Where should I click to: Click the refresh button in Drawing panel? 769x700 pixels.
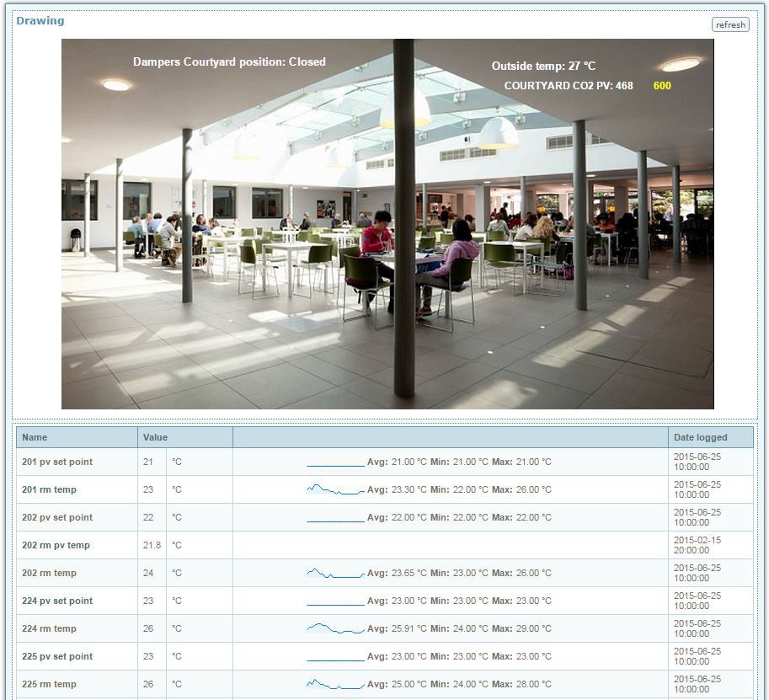730,24
